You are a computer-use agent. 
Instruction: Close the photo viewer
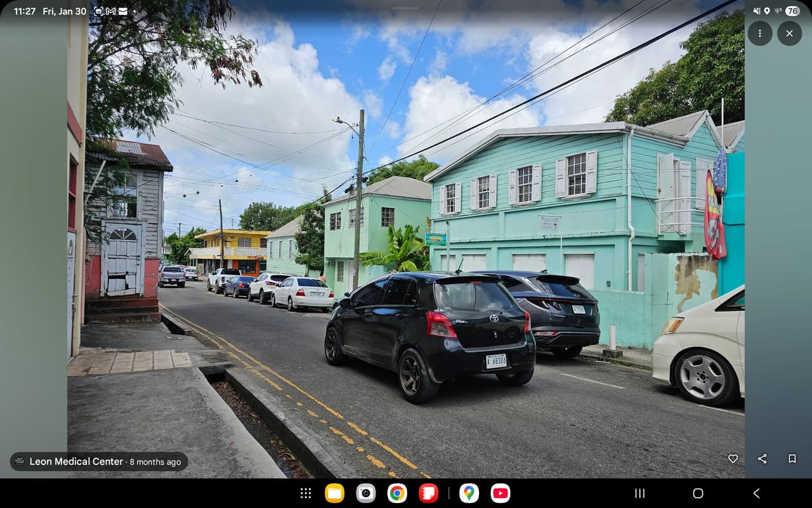point(789,33)
